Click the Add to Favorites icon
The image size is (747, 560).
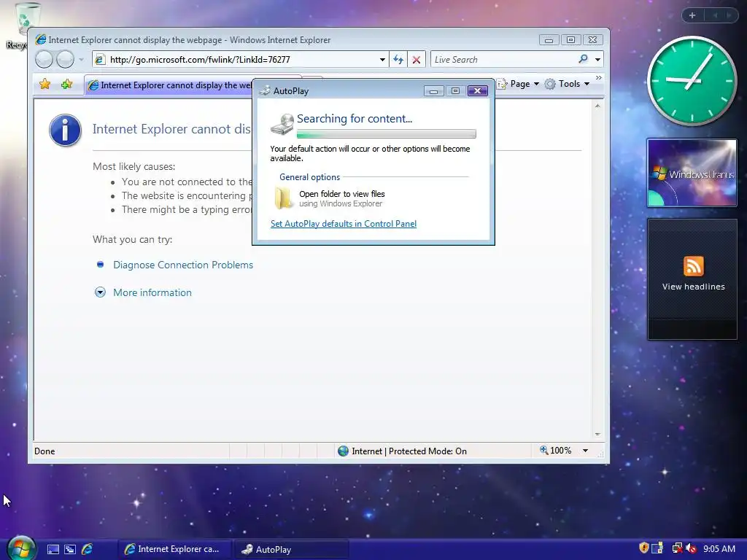[66, 85]
